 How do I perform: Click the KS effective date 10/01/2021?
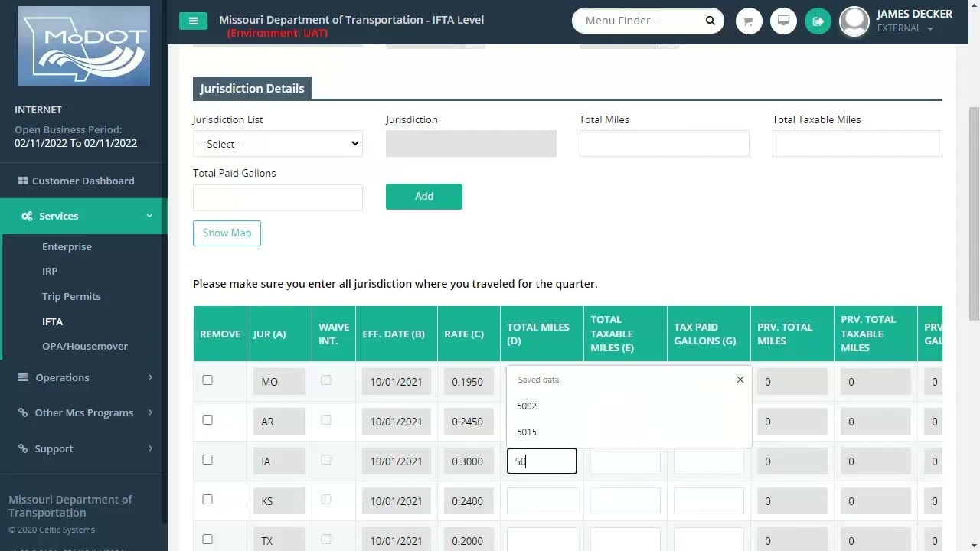coord(397,501)
